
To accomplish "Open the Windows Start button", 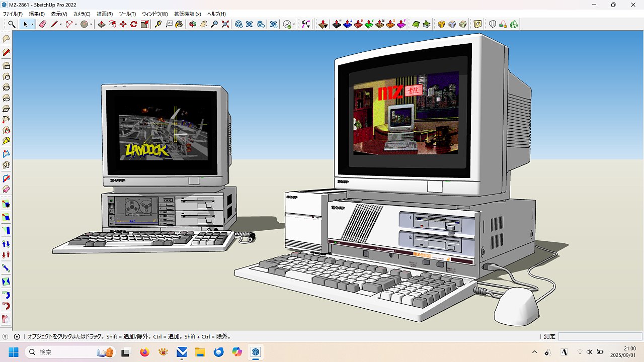I will click(x=13, y=352).
